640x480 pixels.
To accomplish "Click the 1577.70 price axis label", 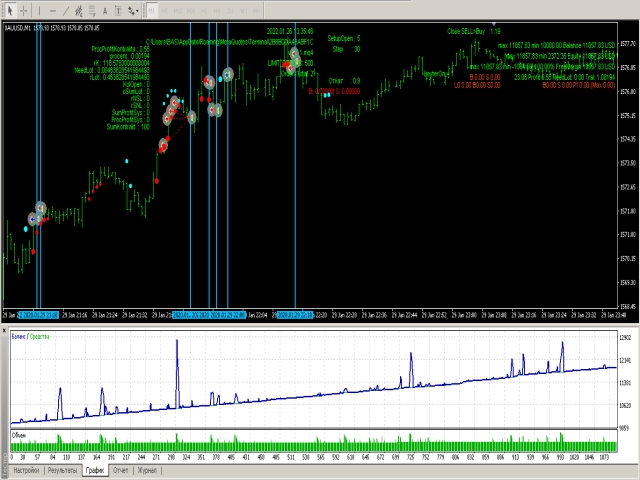I will point(628,43).
